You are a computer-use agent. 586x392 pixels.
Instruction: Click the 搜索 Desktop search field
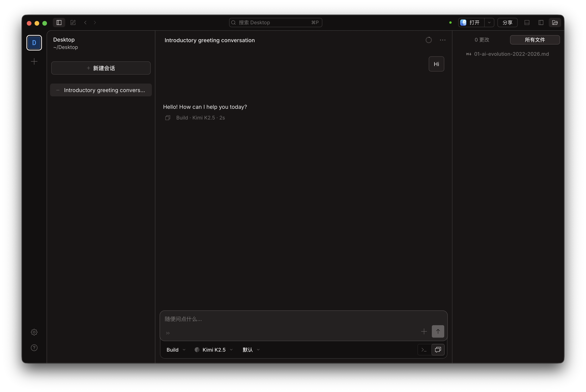[x=275, y=23]
